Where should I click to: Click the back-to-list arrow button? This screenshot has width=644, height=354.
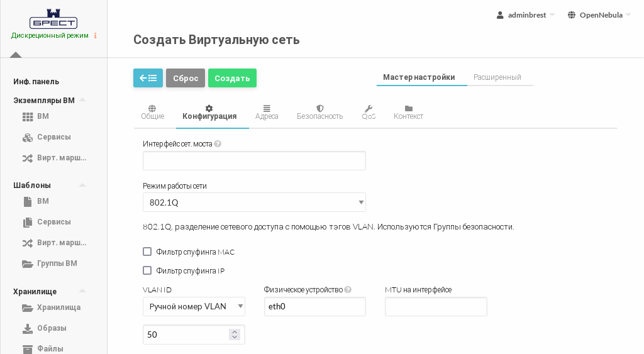pos(148,78)
